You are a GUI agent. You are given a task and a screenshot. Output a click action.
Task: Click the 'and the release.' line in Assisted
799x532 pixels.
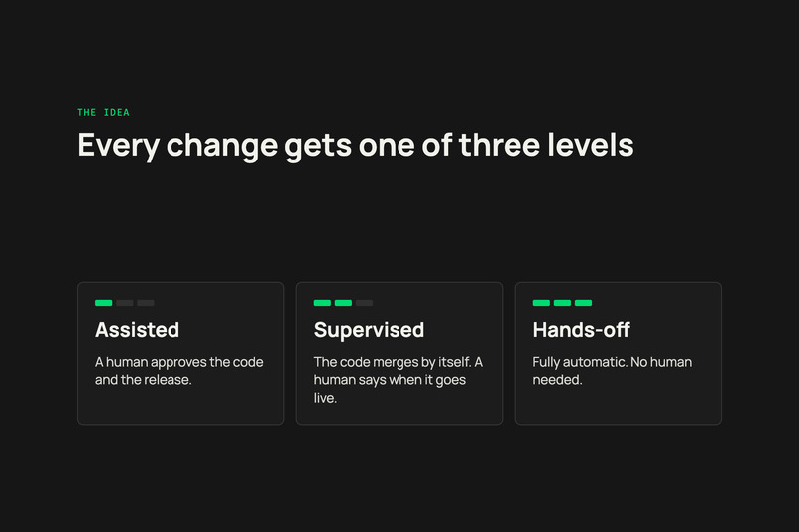pos(143,380)
